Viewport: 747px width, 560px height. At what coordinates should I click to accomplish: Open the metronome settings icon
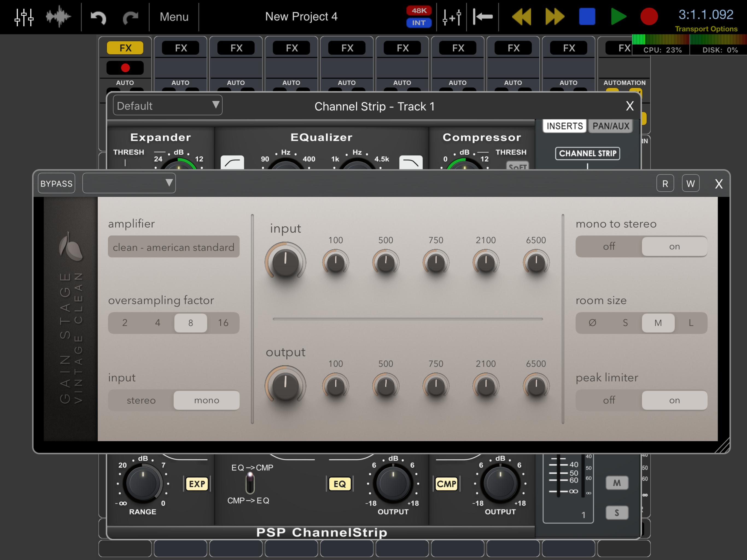coord(451,17)
